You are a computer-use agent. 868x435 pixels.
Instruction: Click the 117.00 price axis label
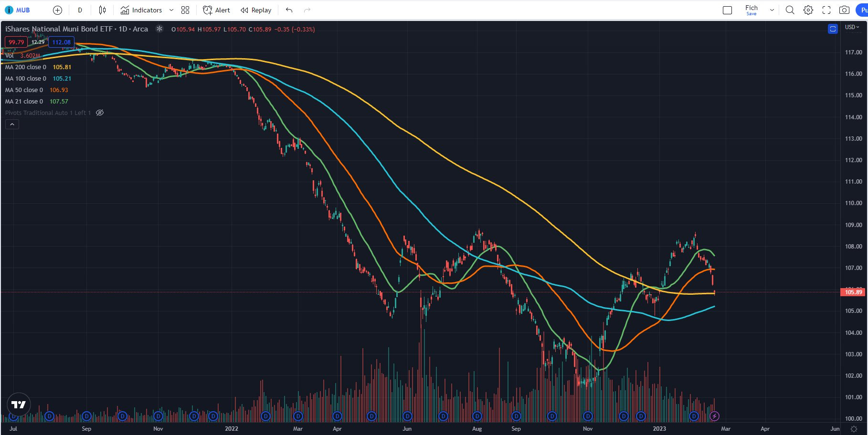point(853,52)
